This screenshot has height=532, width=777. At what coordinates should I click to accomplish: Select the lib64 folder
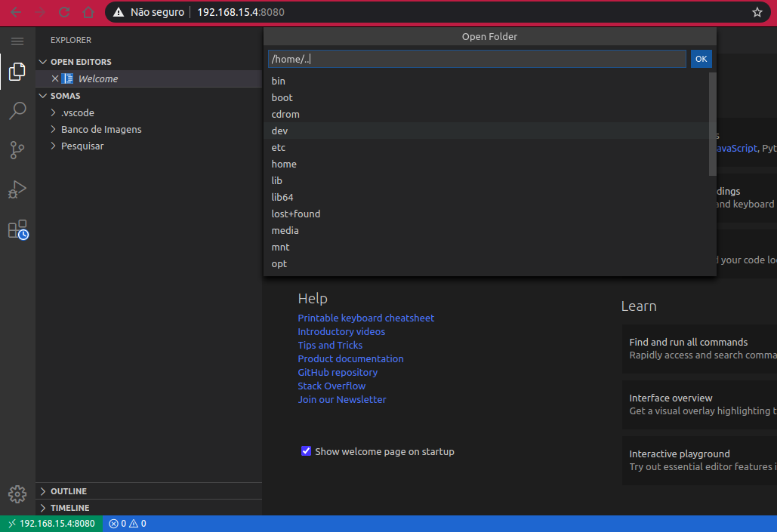click(x=486, y=197)
